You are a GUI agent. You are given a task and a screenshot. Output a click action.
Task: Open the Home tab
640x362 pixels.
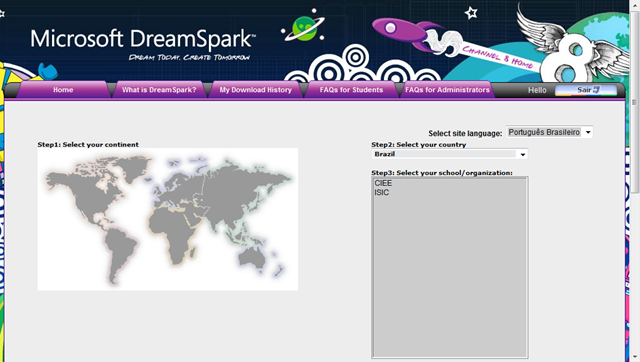[x=63, y=90]
